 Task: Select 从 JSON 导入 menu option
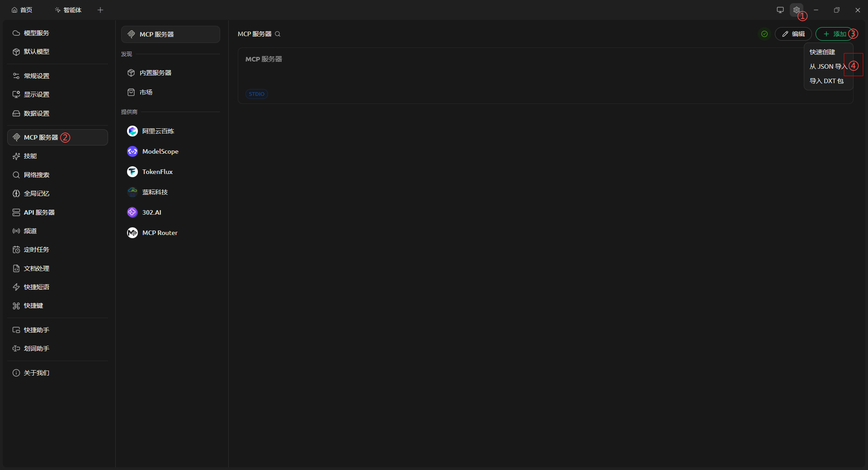point(828,66)
